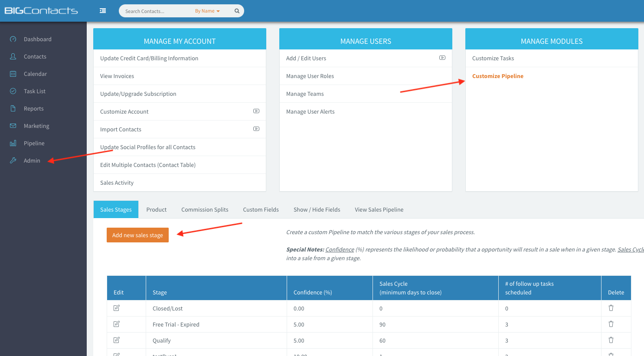Edit the Free Trial - Expired stage
This screenshot has height=356, width=644.
[117, 324]
